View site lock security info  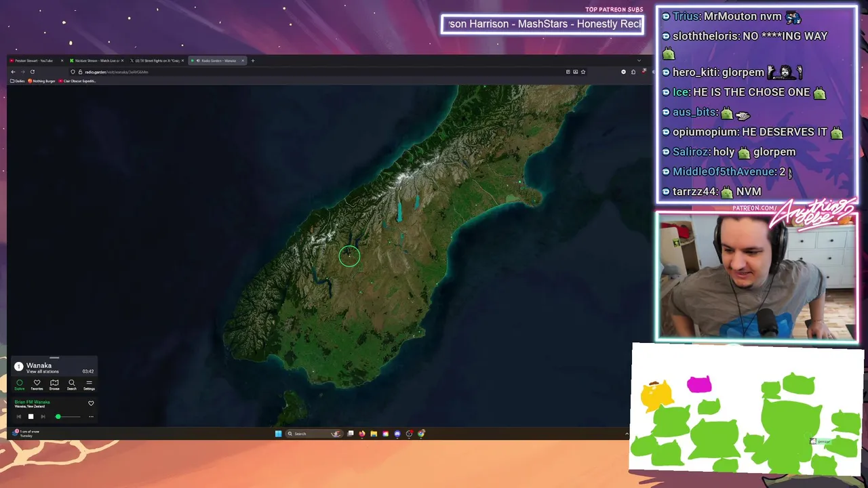pyautogui.click(x=80, y=72)
